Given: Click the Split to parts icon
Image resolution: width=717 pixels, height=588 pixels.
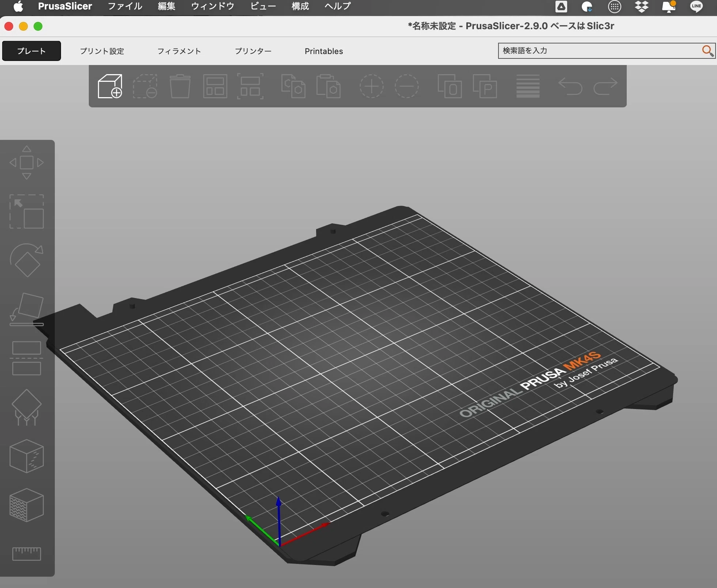Looking at the screenshot, I should tap(485, 86).
